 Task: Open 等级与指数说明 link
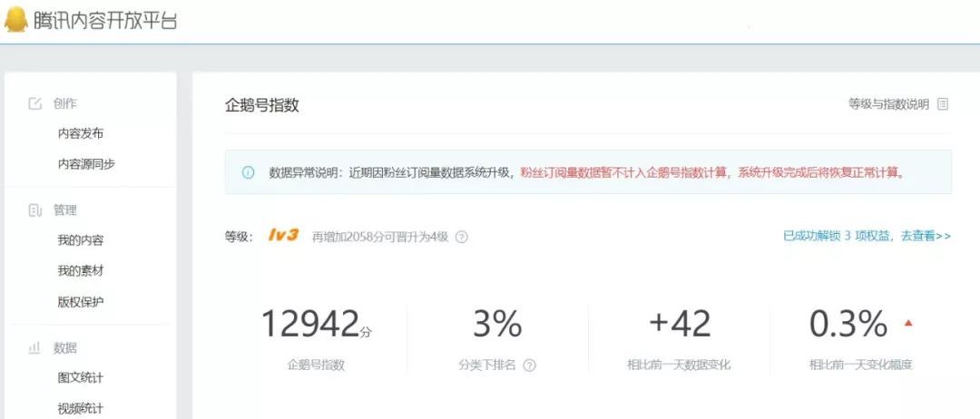(888, 104)
